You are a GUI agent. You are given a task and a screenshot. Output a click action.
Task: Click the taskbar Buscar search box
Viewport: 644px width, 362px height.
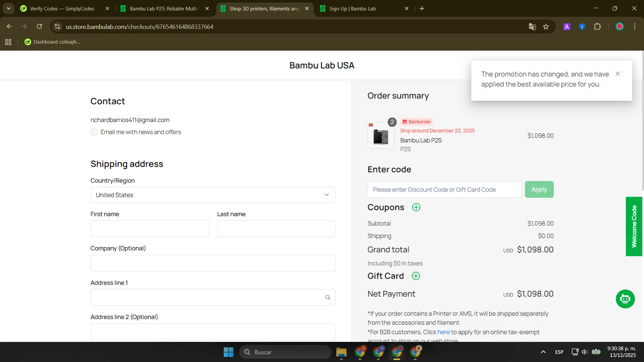[285, 352]
